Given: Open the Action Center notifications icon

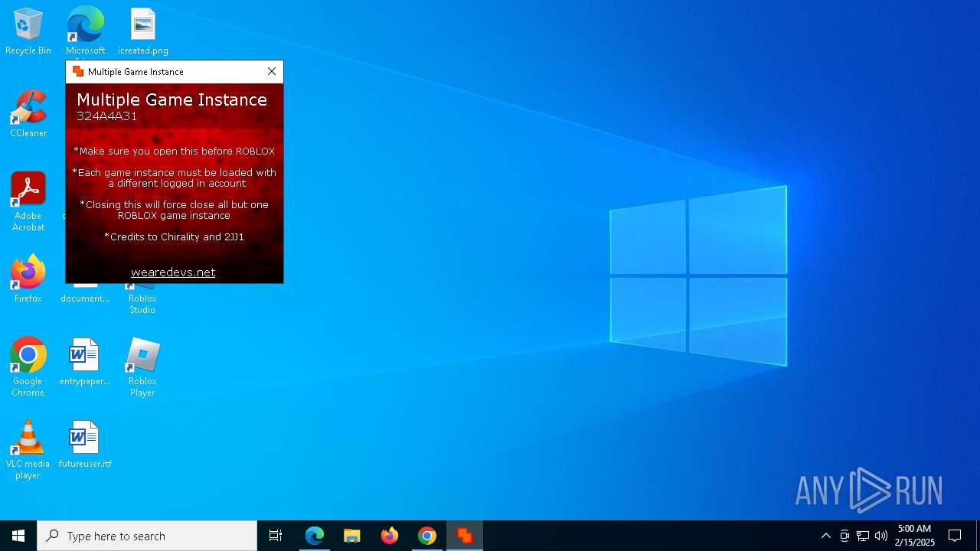Looking at the screenshot, I should pyautogui.click(x=955, y=536).
